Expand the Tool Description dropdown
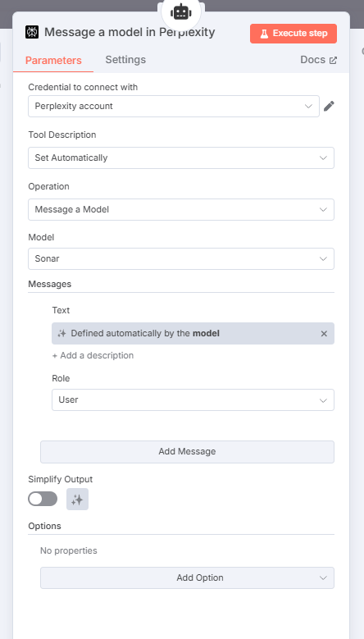The height and width of the screenshot is (639, 364). pyautogui.click(x=181, y=157)
